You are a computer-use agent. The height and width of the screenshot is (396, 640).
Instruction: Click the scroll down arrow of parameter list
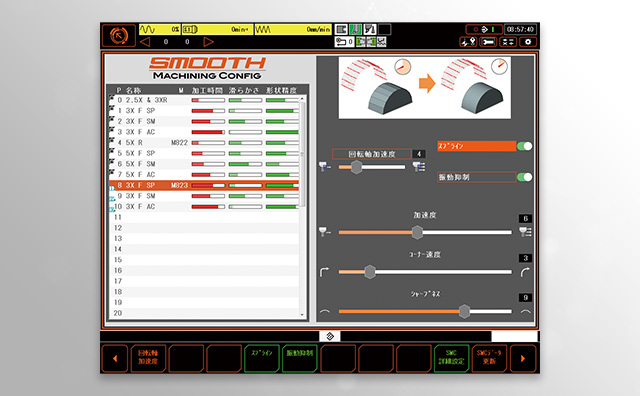tap(302, 314)
